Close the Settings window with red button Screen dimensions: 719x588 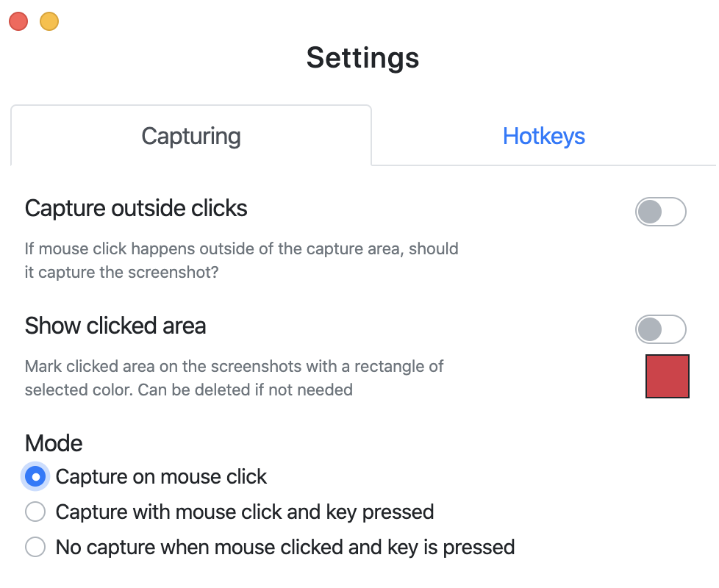[18, 21]
